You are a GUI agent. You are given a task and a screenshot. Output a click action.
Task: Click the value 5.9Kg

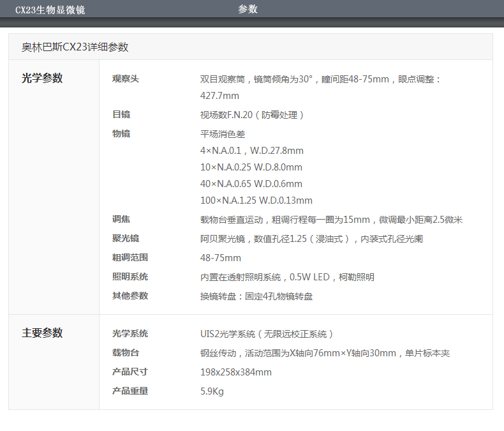212,391
